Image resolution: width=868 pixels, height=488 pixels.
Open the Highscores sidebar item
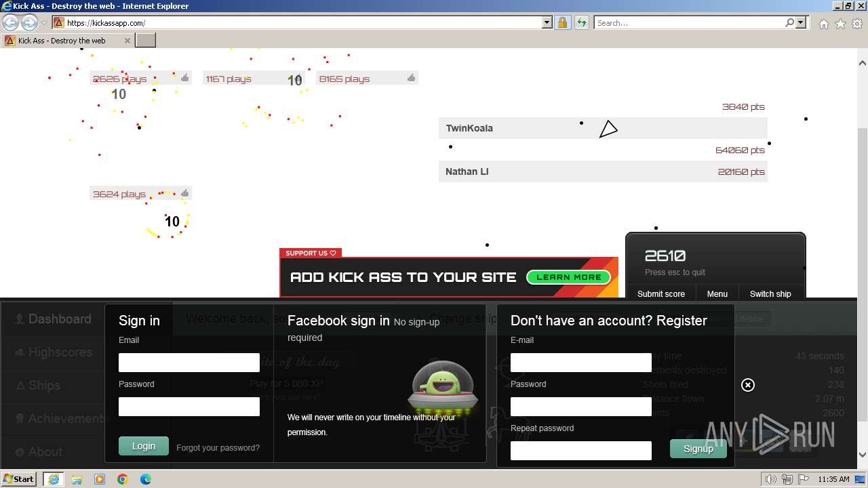[x=53, y=352]
